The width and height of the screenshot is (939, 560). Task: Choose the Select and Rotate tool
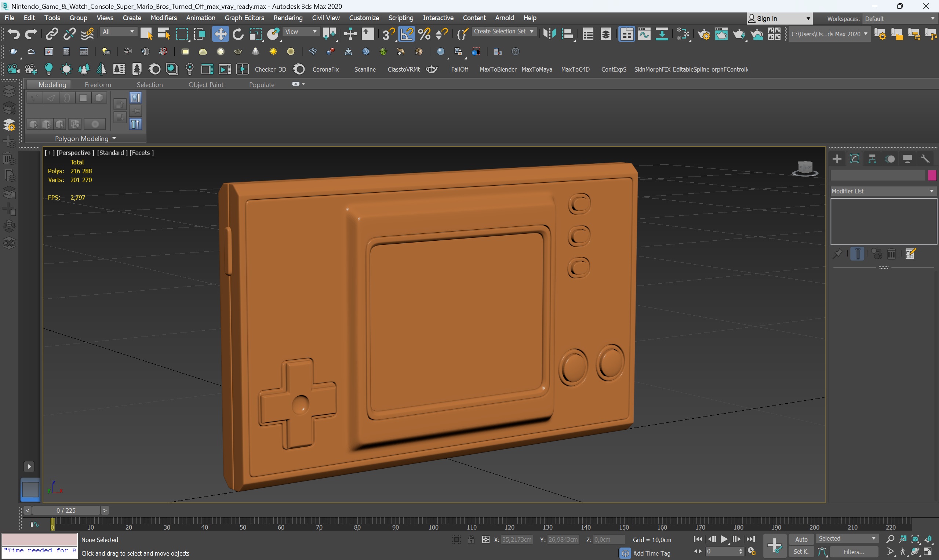click(238, 34)
